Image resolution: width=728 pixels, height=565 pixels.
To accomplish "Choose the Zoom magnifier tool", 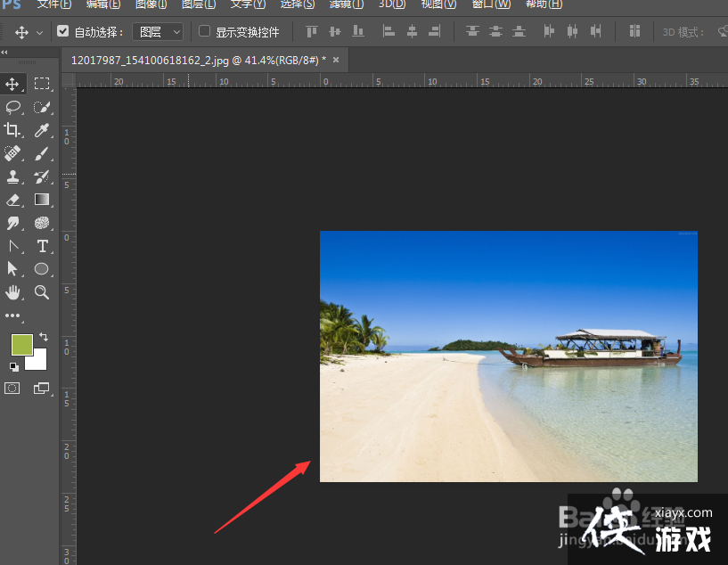I will pos(42,292).
